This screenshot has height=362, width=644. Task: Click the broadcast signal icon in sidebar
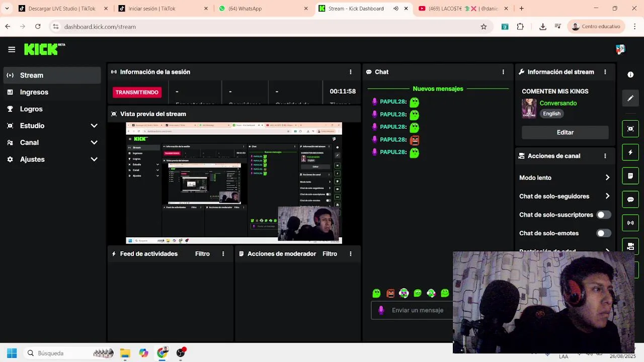[630, 223]
